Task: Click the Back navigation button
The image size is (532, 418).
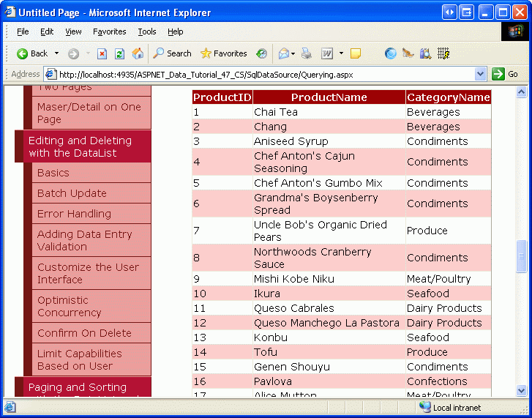Action: point(32,53)
